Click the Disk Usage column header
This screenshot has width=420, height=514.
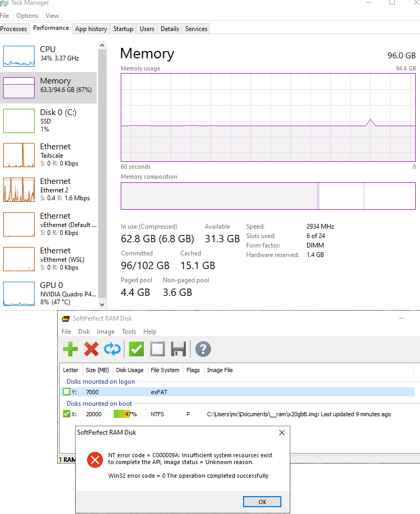point(130,370)
